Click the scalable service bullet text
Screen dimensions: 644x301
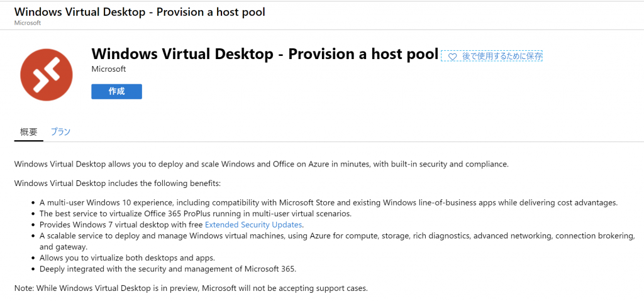point(337,236)
